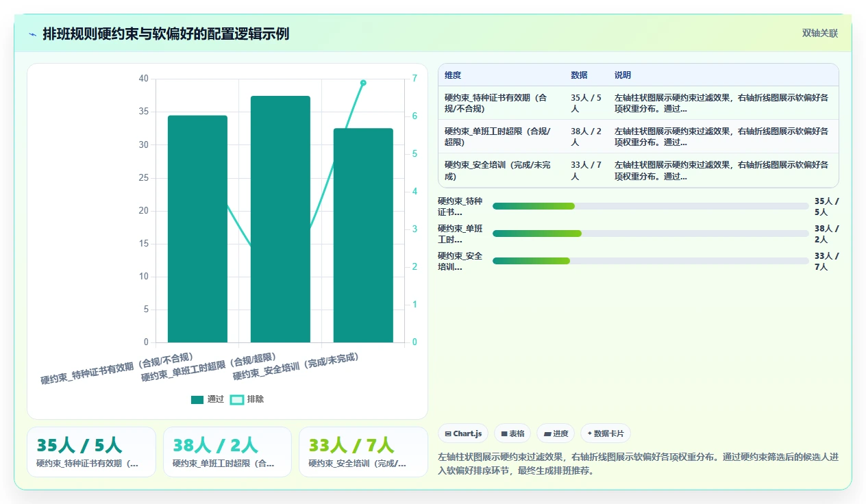866x504 pixels.
Task: Click progress bar for 硬约束_单班工时
Action: (651, 234)
